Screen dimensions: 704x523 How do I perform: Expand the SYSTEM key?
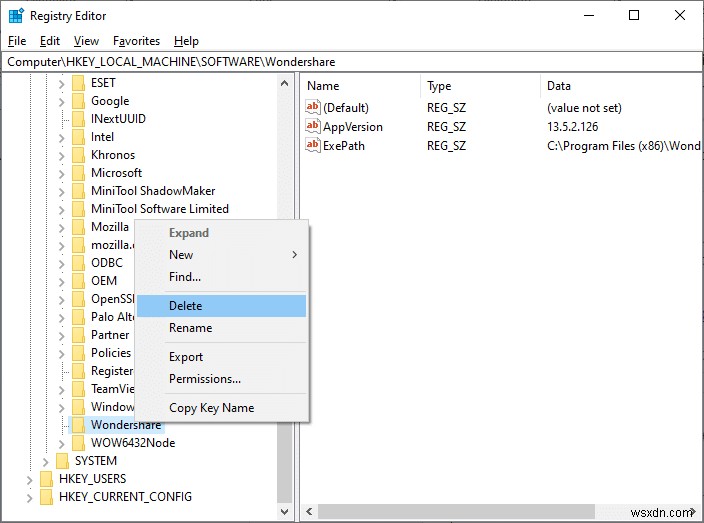coord(45,461)
